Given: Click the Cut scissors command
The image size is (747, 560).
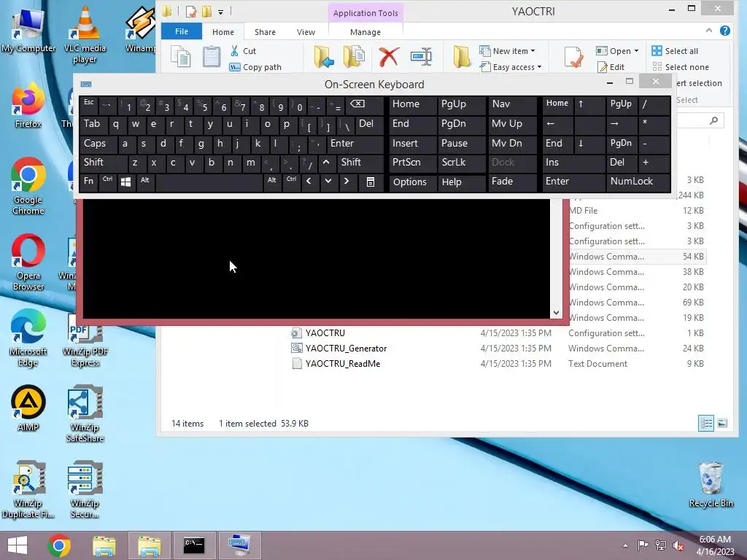Looking at the screenshot, I should (x=244, y=51).
